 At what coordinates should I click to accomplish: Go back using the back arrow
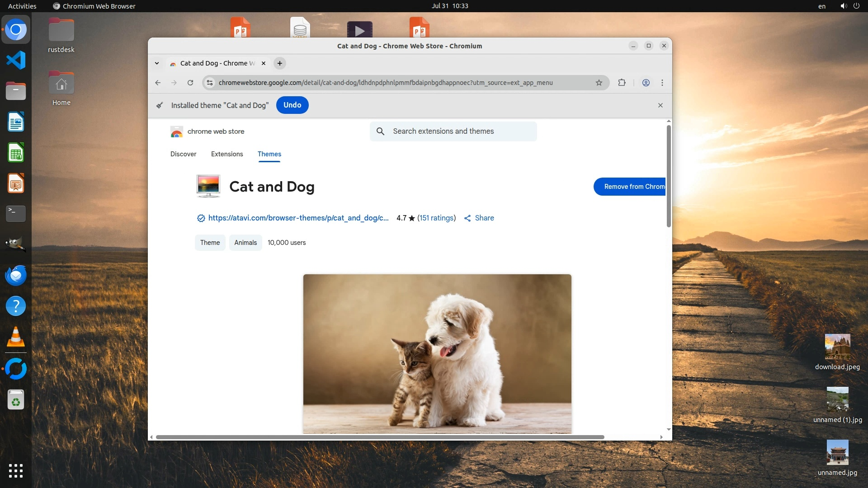(158, 83)
